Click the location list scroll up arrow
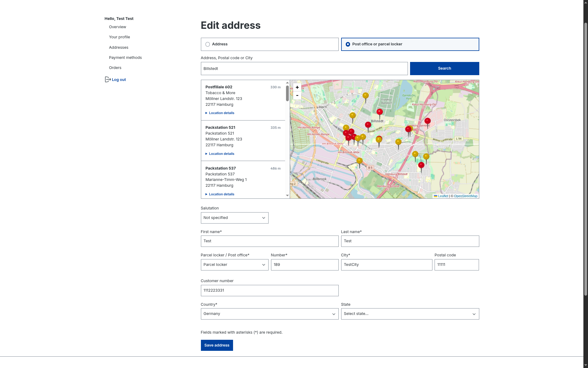 287,83
